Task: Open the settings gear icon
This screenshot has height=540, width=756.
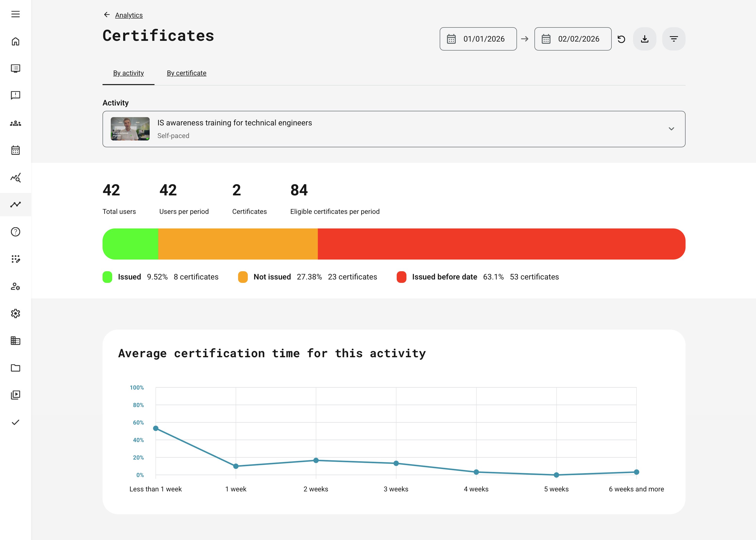Action: tap(15, 314)
